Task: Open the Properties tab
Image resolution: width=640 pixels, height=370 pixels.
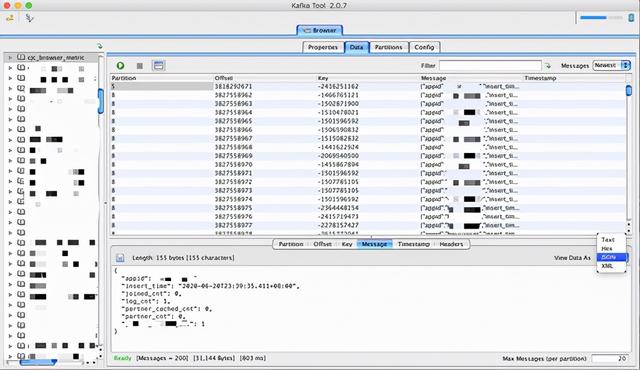Action: [323, 47]
